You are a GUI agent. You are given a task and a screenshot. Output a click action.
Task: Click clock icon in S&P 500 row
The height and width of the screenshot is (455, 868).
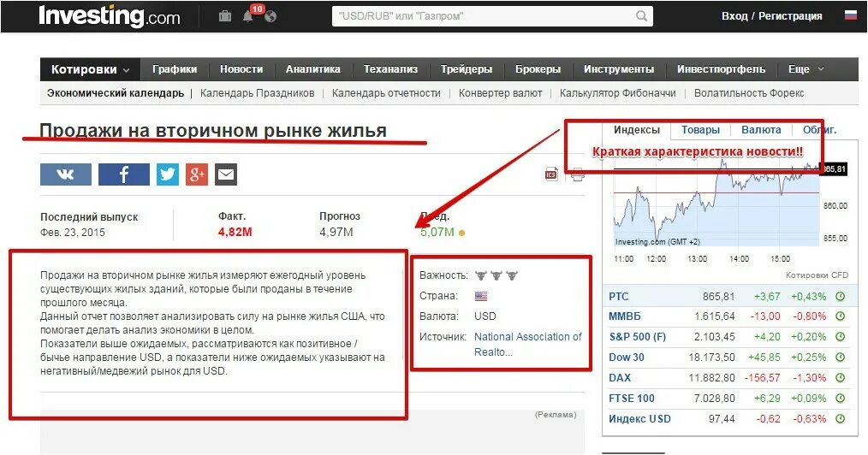click(x=841, y=337)
